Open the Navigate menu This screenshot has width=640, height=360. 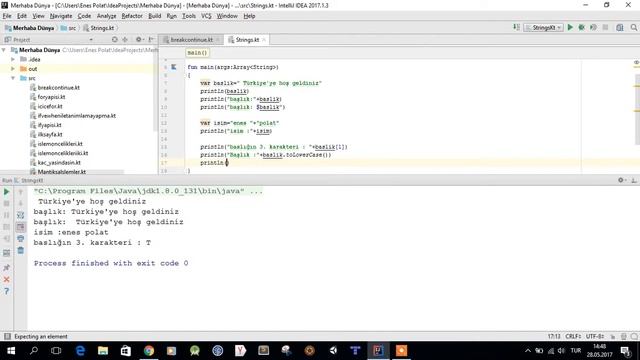[x=61, y=16]
